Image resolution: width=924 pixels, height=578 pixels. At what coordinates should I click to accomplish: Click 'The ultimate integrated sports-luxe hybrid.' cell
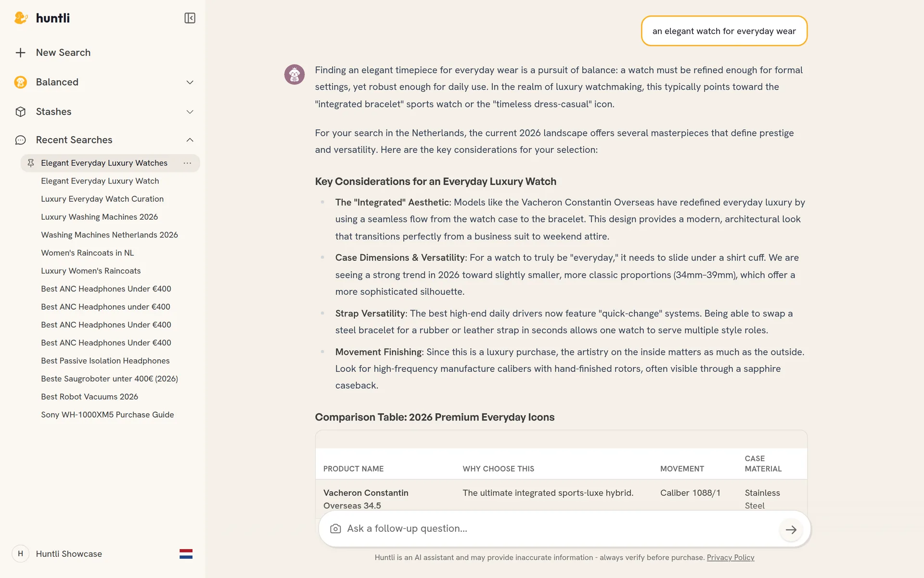click(x=548, y=493)
